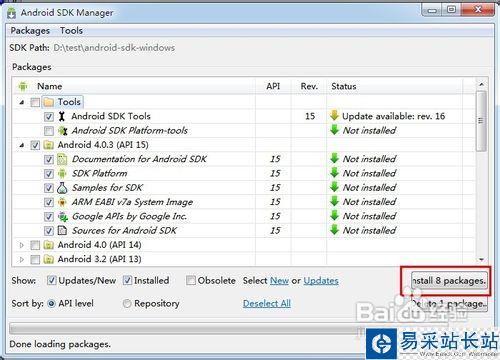Image resolution: width=500 pixels, height=360 pixels.
Task: Select the API level sort radio button
Action: point(51,304)
